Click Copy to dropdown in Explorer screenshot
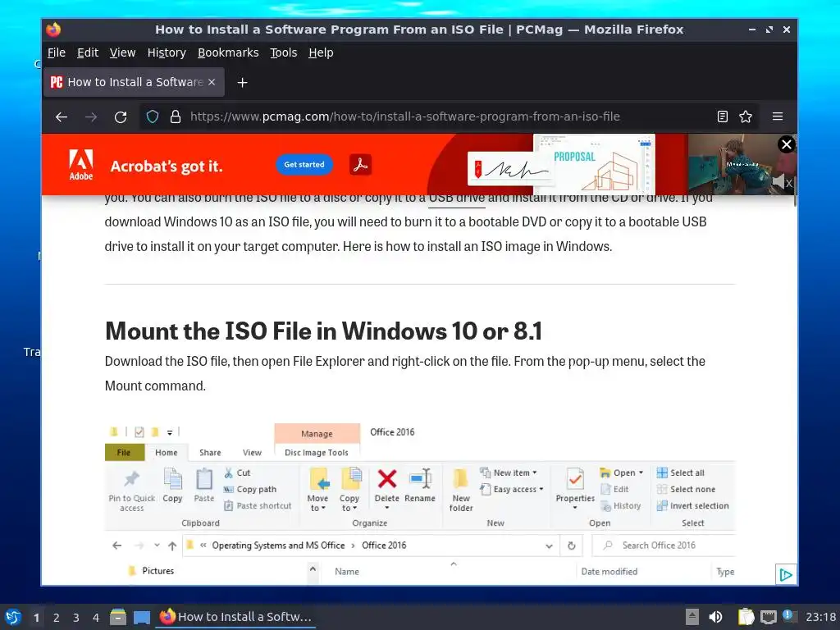This screenshot has width=840, height=630. (x=349, y=489)
